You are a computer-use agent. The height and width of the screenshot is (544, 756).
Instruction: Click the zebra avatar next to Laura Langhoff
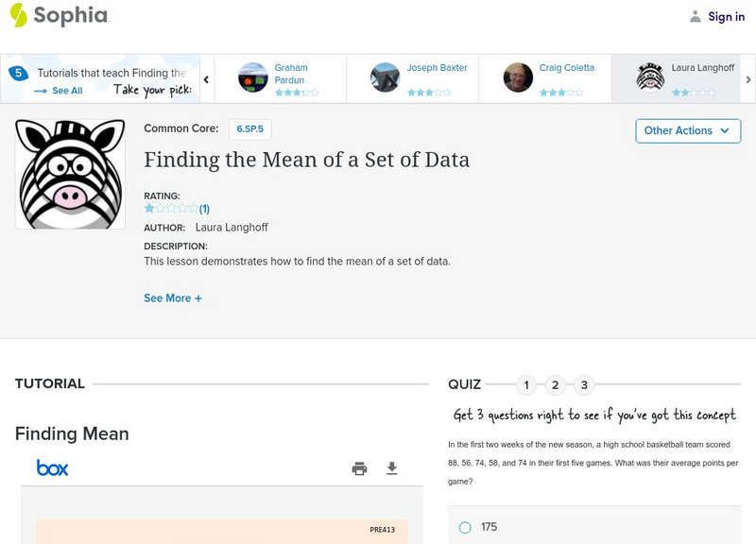click(x=651, y=75)
